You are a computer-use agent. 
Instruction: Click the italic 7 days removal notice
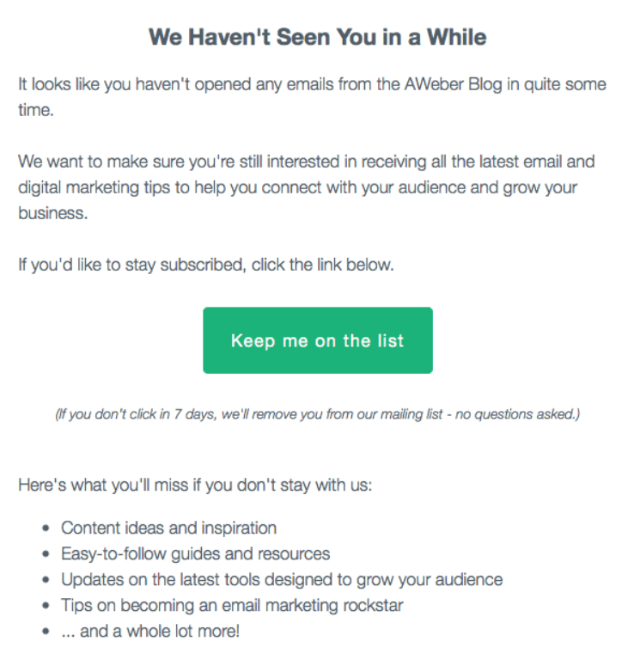tap(317, 414)
